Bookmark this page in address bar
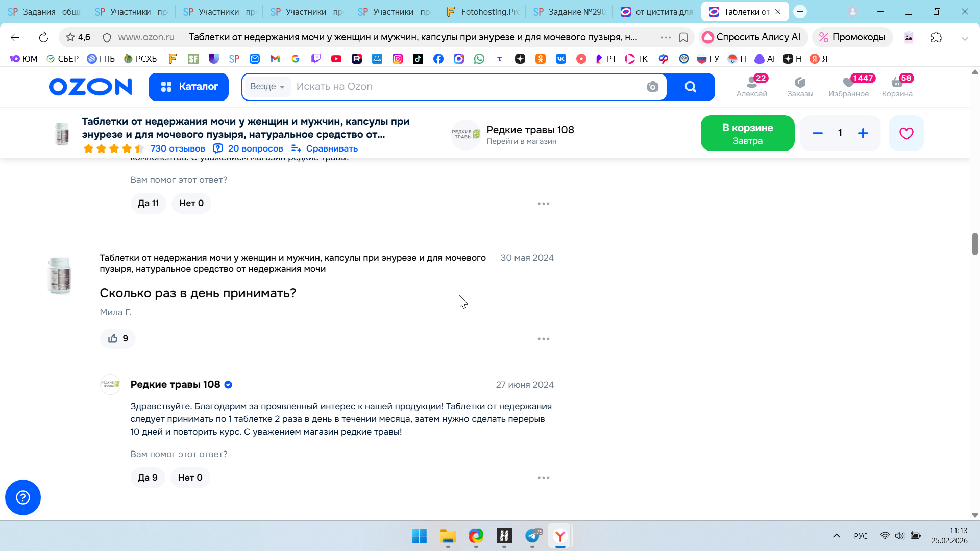The width and height of the screenshot is (980, 551). click(683, 37)
